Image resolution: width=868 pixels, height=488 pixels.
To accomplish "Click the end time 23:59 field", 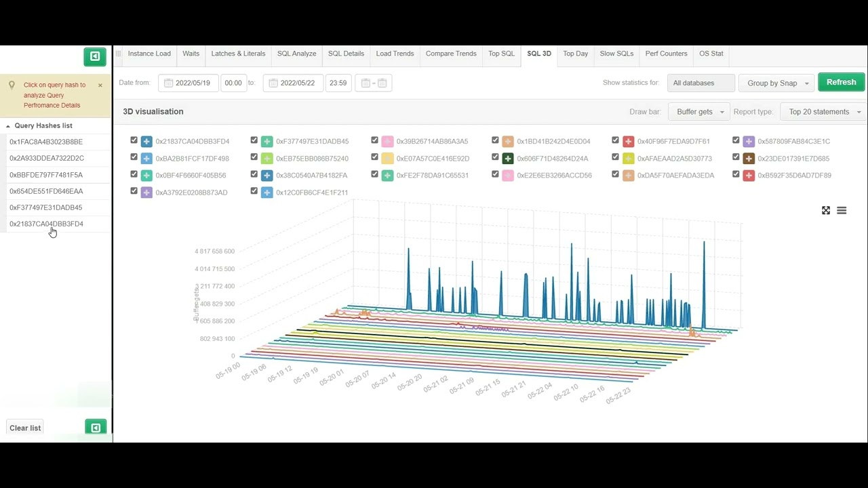I will (338, 83).
